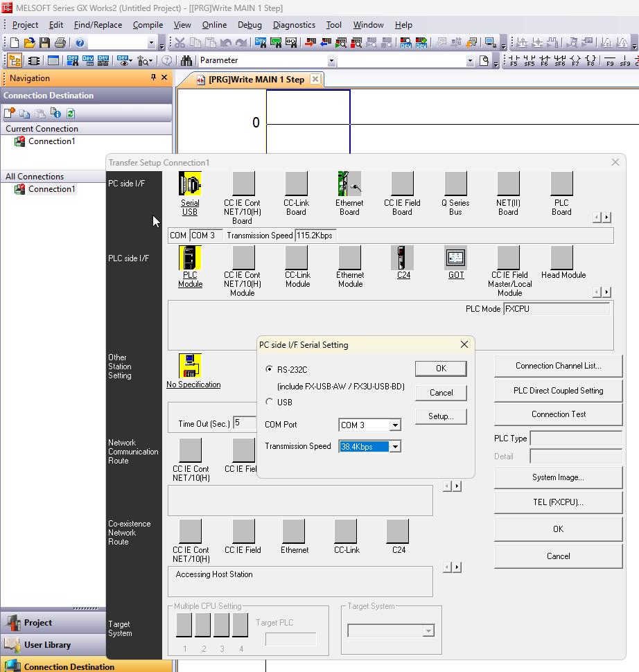Click the Connection Test button
The image size is (639, 672).
558,414
